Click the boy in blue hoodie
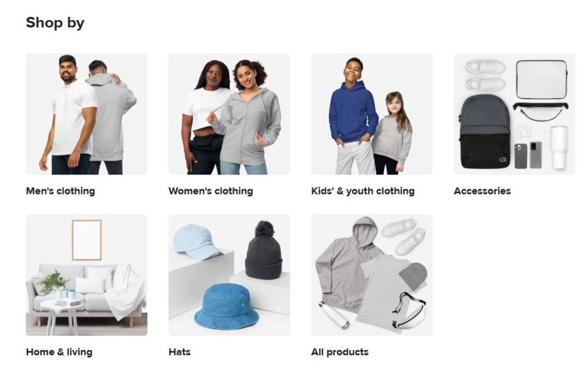The height and width of the screenshot is (369, 588). click(x=354, y=116)
